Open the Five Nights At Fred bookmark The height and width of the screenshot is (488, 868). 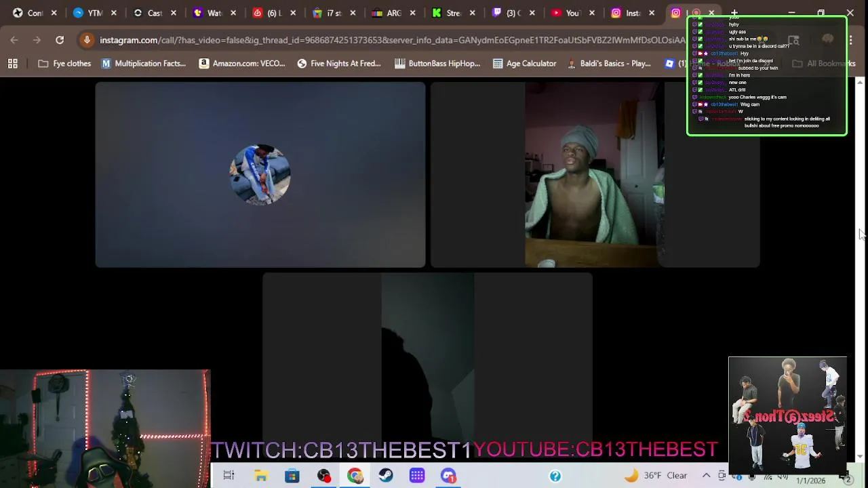tap(338, 63)
